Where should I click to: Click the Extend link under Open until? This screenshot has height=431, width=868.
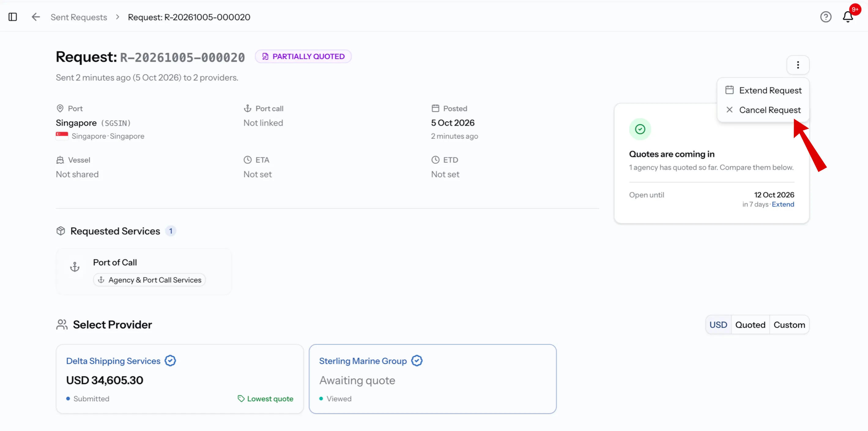(x=783, y=204)
